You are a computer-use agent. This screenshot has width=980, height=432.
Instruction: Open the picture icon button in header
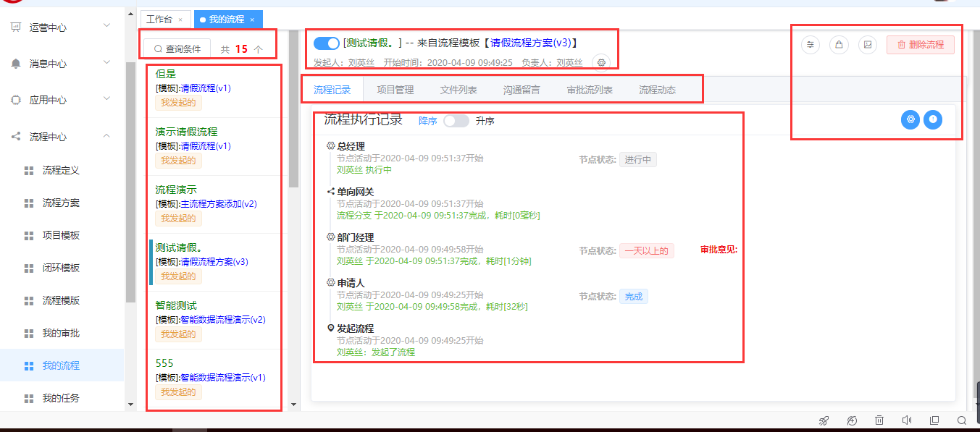click(867, 45)
